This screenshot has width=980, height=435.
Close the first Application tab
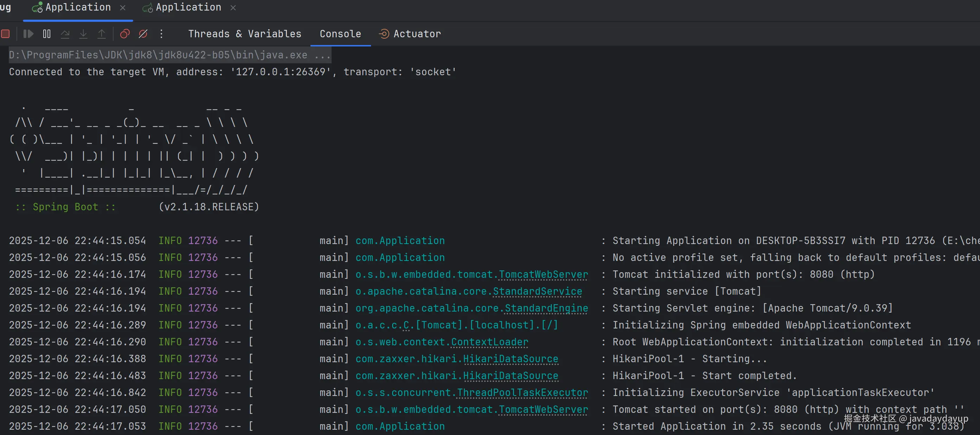(x=122, y=8)
